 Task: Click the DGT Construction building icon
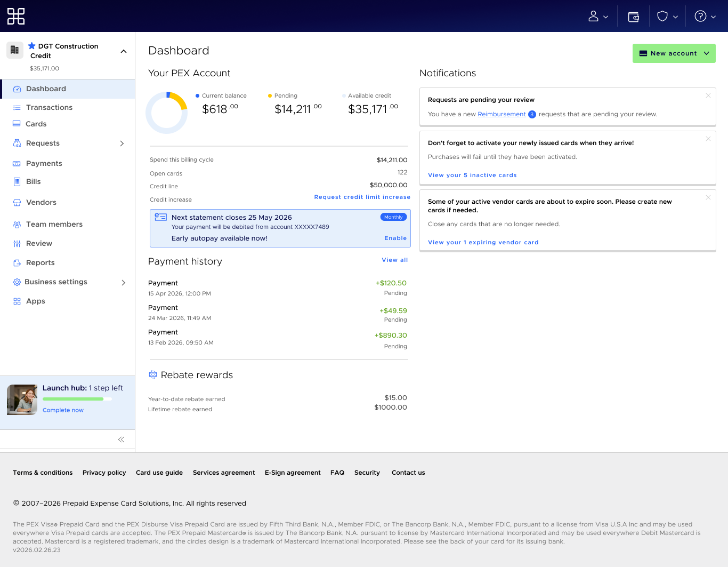click(x=15, y=50)
